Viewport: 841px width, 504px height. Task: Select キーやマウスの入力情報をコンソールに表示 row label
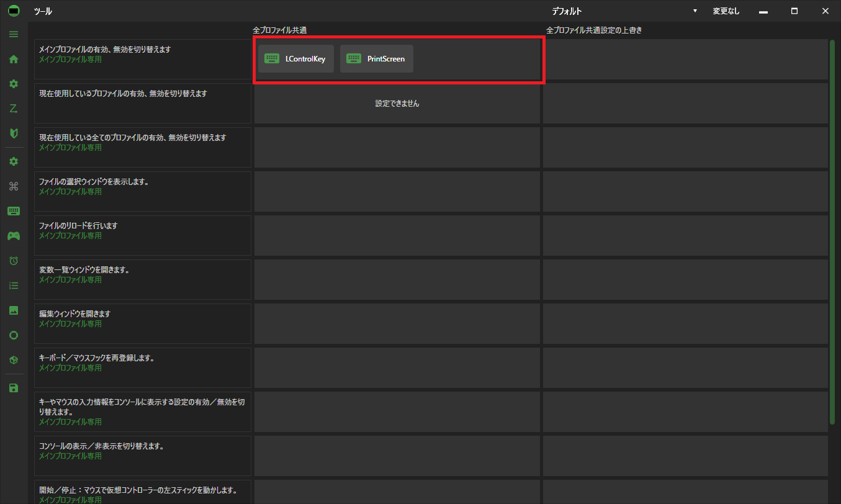point(143,412)
